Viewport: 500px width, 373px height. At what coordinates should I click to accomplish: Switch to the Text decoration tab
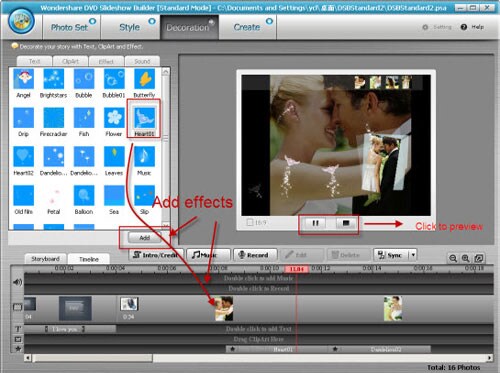34,61
